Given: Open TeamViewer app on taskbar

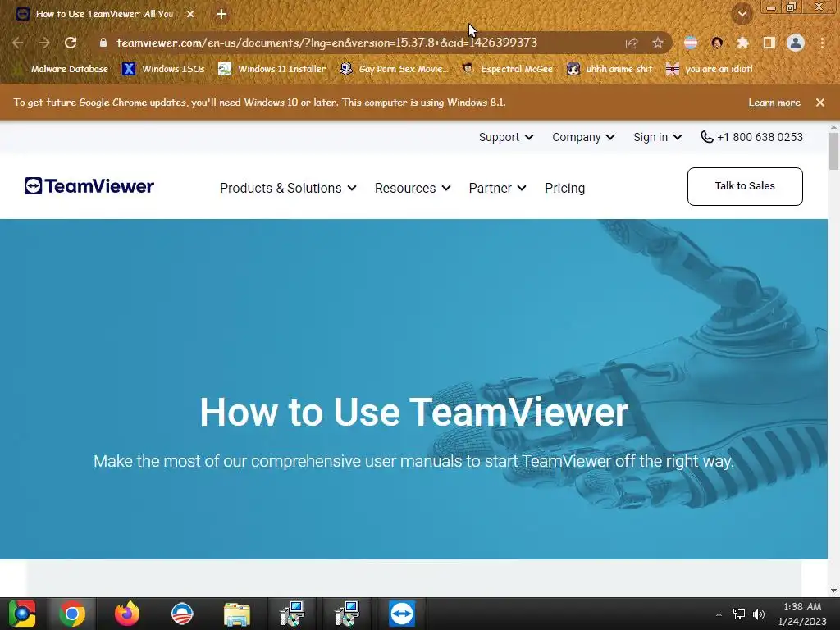Looking at the screenshot, I should point(402,614).
